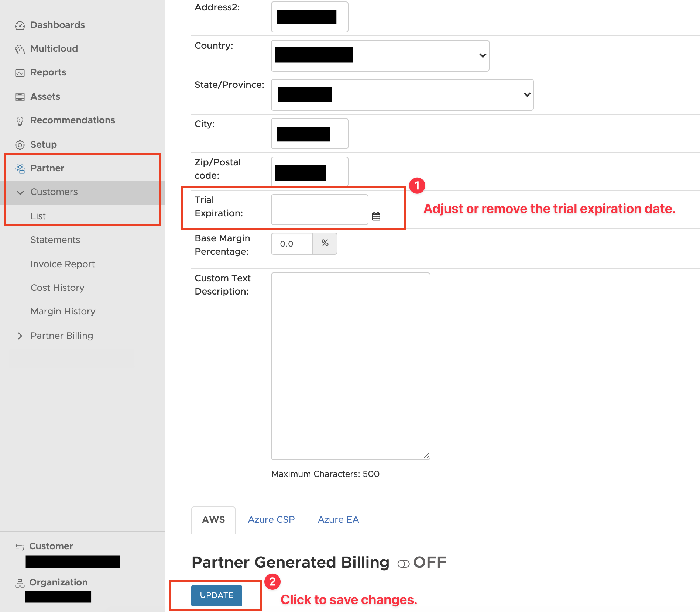700x612 pixels.
Task: Open the Trial Expiration calendar picker
Action: click(x=376, y=216)
